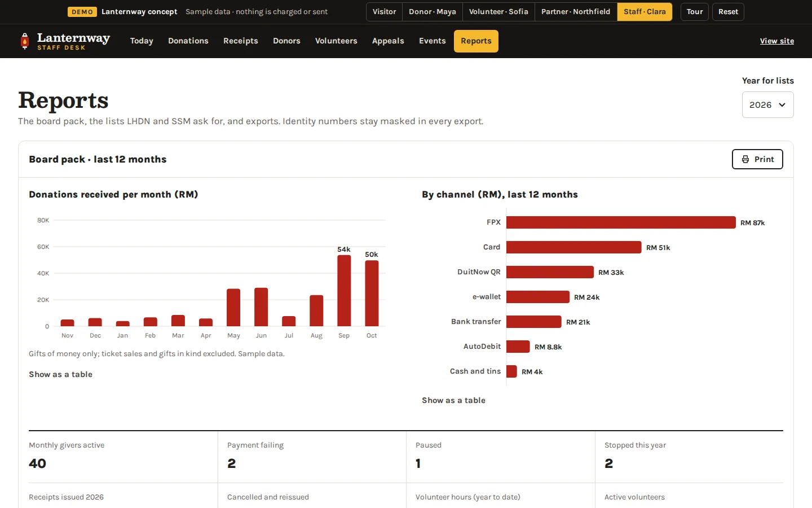Click the 'Monthly givers active' stat 40

[38, 463]
